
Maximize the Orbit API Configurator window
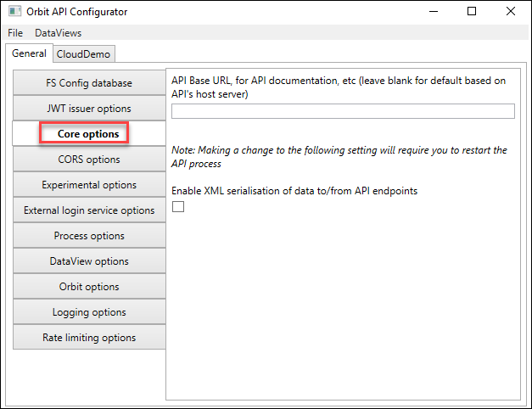tap(472, 12)
